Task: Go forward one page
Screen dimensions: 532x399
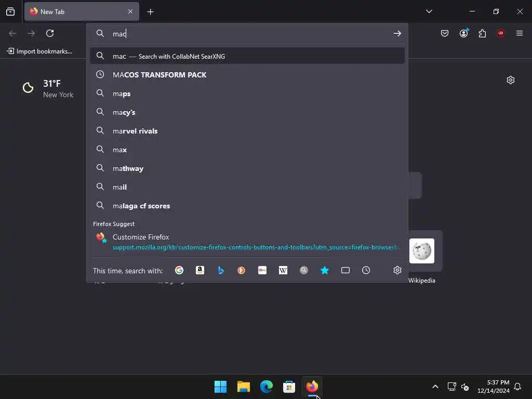Action: [31, 33]
